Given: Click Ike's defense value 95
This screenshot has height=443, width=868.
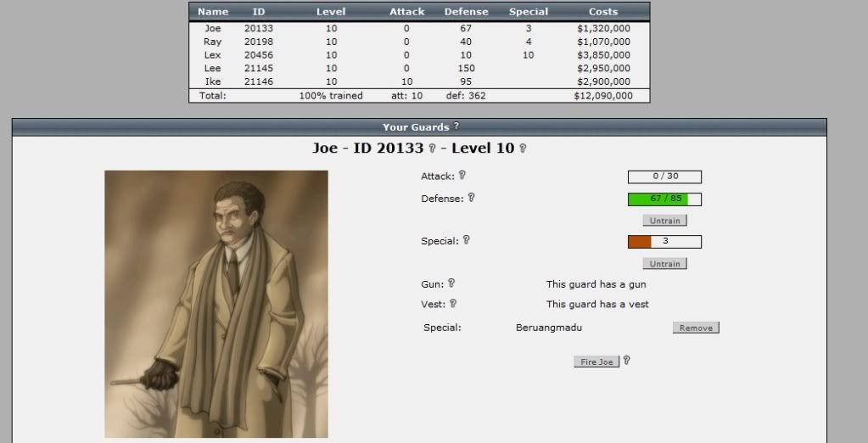Looking at the screenshot, I should pyautogui.click(x=466, y=81).
